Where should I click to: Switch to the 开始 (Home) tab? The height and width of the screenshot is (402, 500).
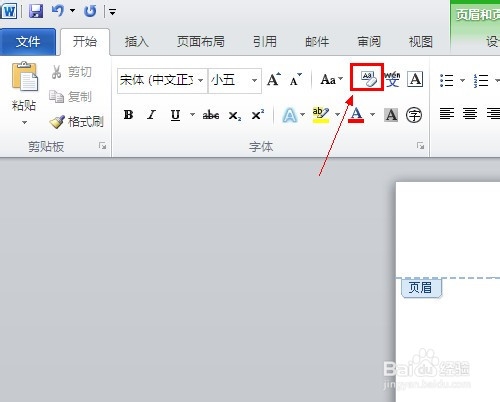[x=85, y=42]
